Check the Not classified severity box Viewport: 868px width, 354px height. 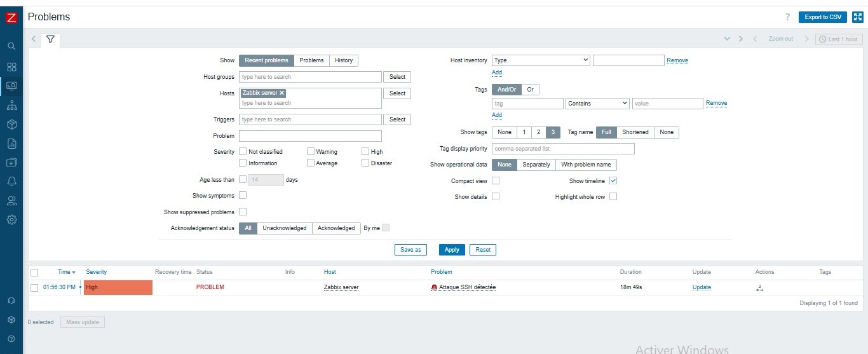[243, 151]
